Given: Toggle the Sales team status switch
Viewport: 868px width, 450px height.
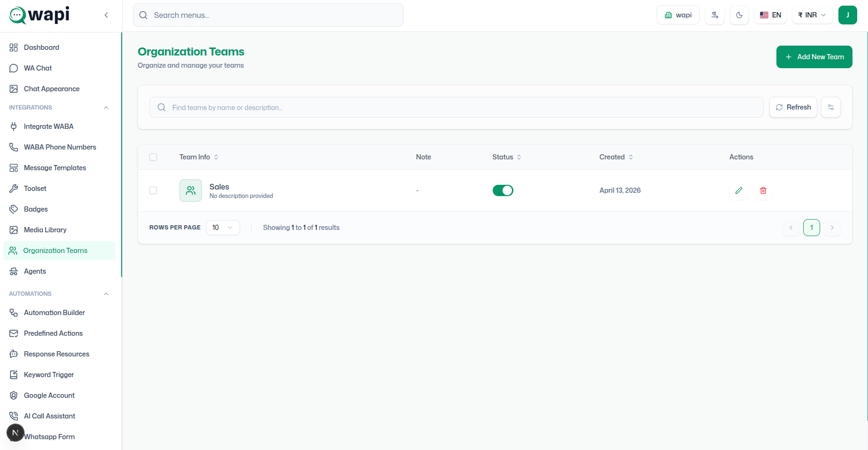Looking at the screenshot, I should click(503, 190).
